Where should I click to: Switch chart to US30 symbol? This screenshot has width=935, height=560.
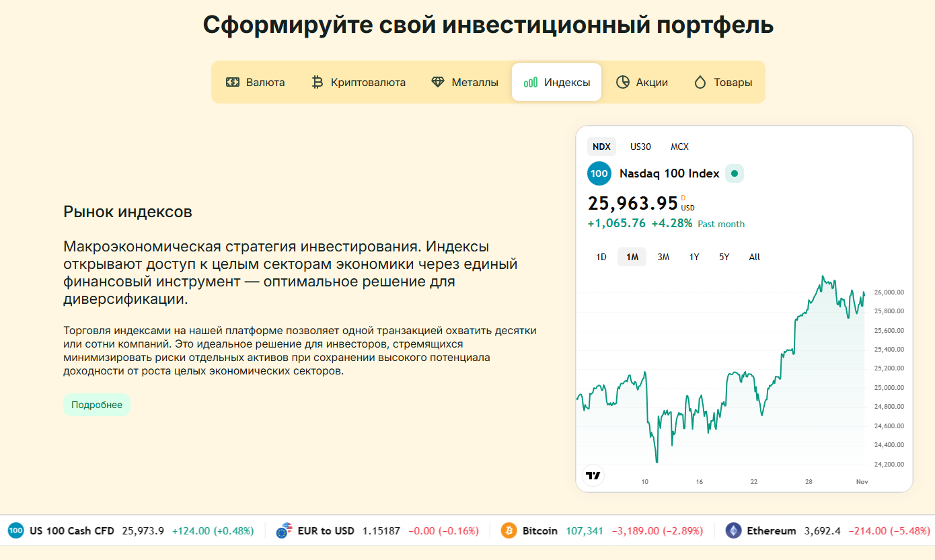tap(640, 147)
